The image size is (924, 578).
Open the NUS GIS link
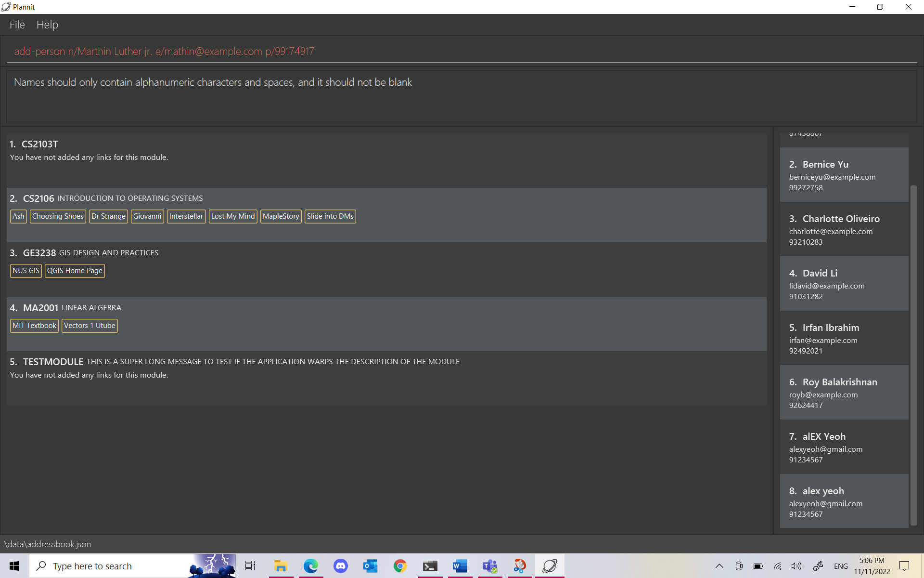click(x=26, y=271)
